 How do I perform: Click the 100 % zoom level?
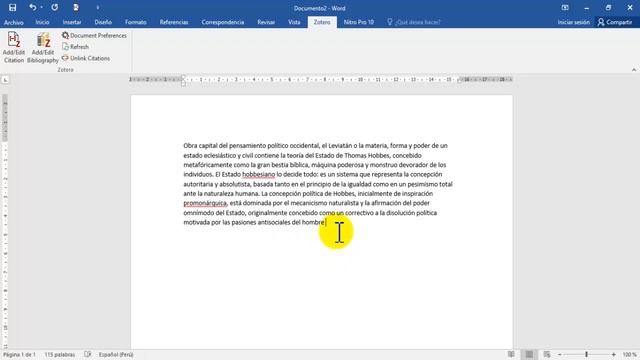(x=629, y=355)
